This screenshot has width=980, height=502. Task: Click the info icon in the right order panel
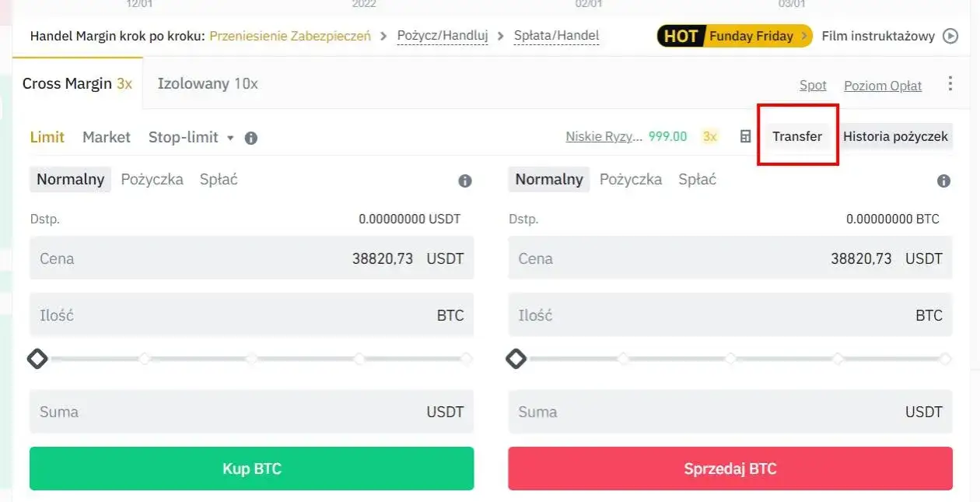(x=943, y=181)
